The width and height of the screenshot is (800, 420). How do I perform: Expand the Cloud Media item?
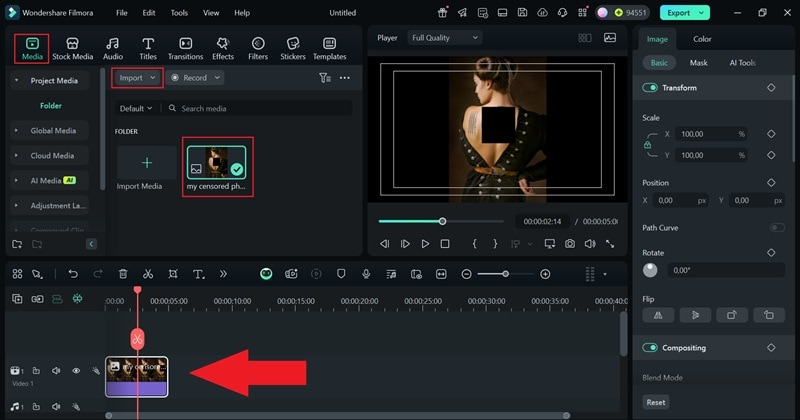click(16, 156)
